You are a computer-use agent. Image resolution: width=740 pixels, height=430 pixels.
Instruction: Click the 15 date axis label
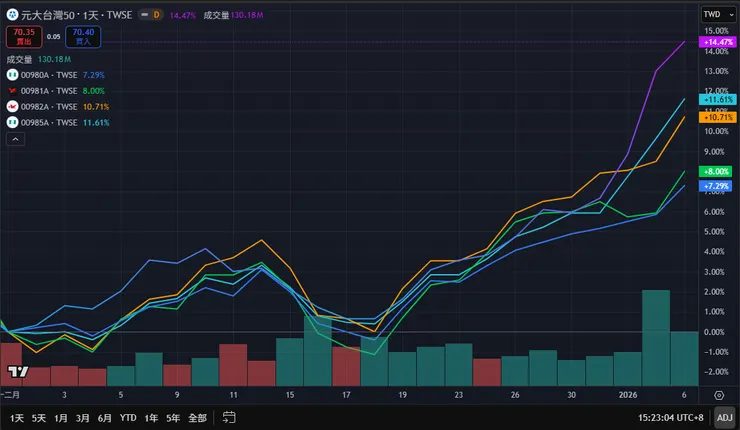point(290,395)
